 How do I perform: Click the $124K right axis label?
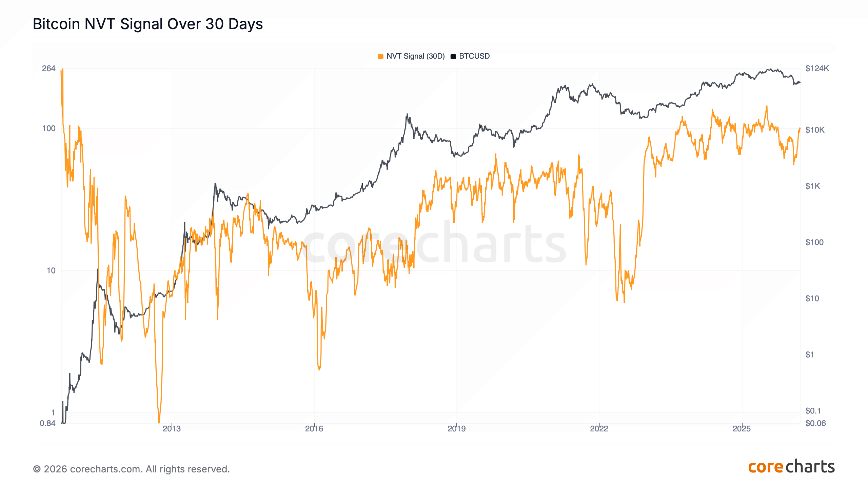pyautogui.click(x=817, y=68)
